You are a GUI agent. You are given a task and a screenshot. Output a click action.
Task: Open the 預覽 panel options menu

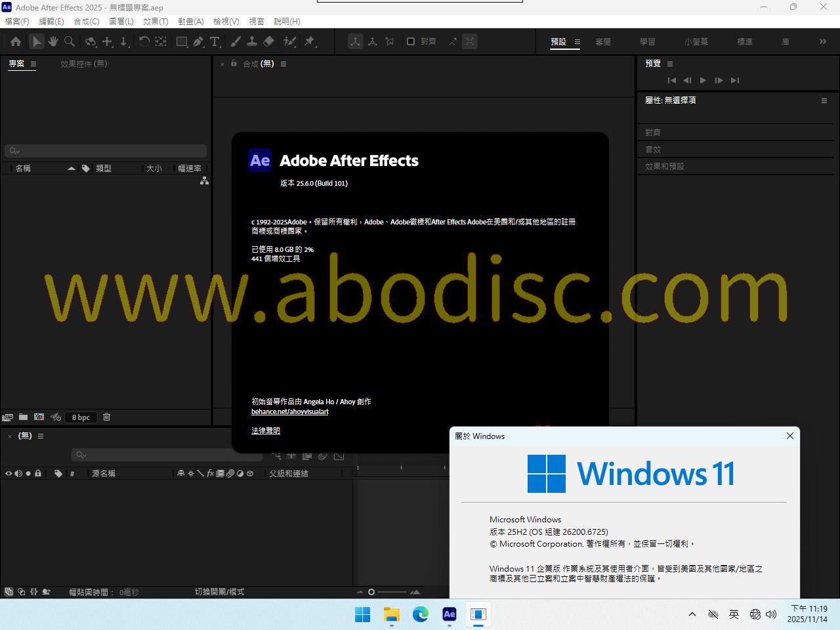[x=670, y=64]
